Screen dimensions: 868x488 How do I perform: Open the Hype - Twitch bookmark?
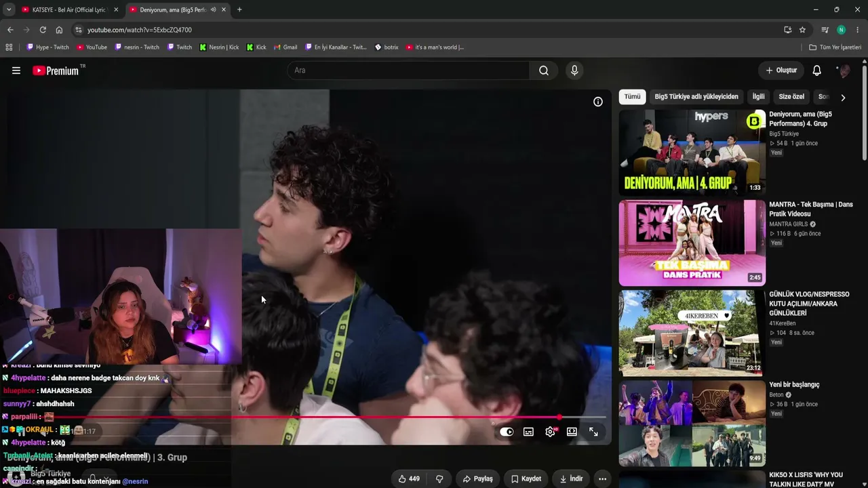(47, 47)
